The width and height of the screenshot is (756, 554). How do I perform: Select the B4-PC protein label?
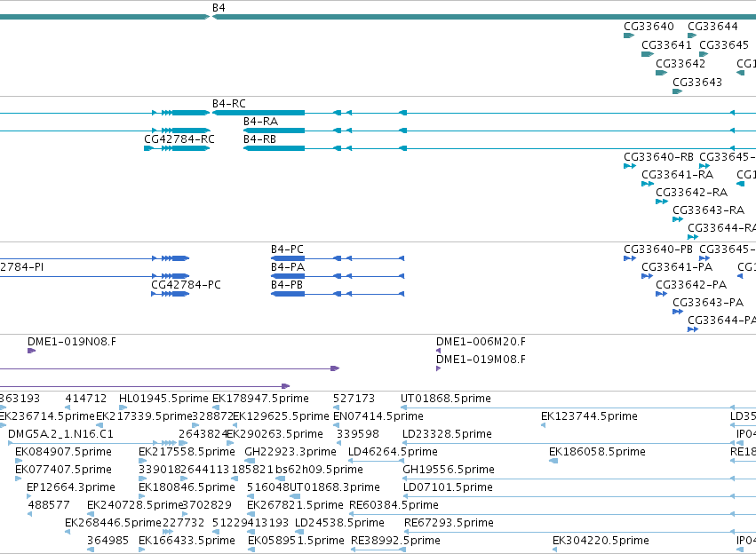pyautogui.click(x=287, y=249)
